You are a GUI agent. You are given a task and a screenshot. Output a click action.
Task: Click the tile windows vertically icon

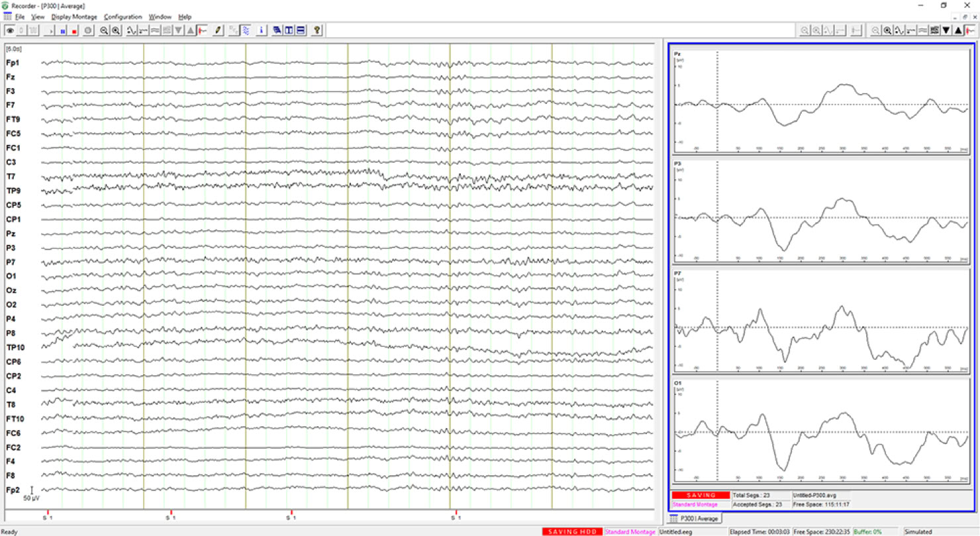coord(289,30)
